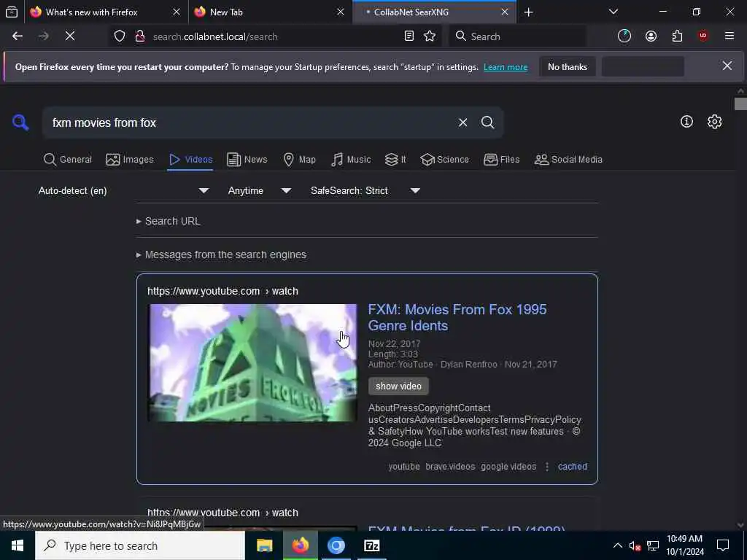Open the Anytime time range dropdown
Screen dimensions: 747x560
259,190
